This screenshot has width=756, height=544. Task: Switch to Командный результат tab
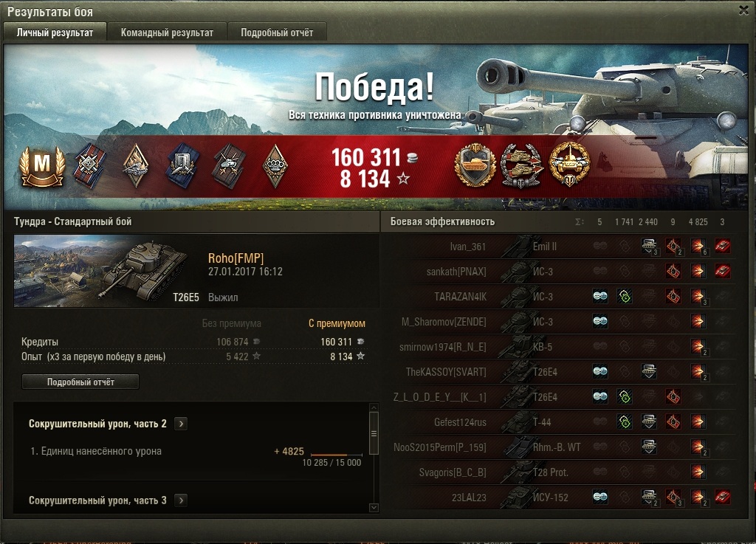point(167,32)
